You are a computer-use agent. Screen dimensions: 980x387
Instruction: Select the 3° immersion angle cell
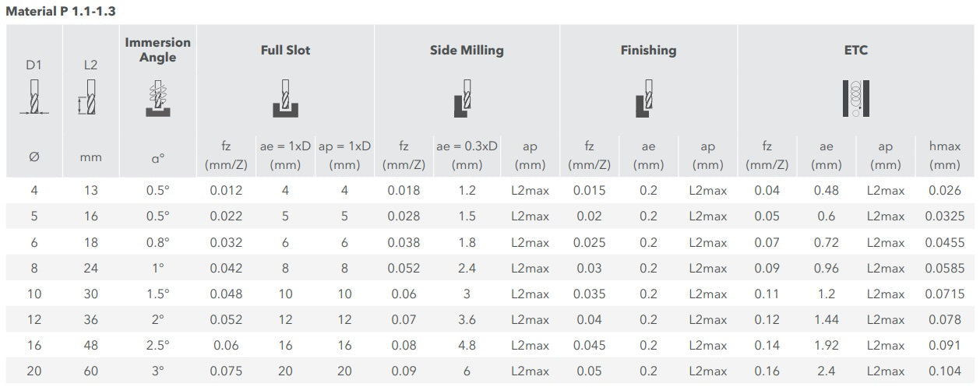[157, 371]
